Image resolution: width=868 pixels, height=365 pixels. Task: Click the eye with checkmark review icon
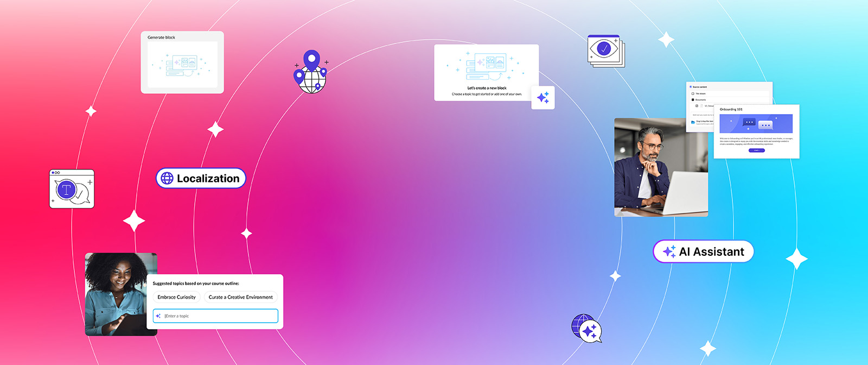tap(605, 51)
